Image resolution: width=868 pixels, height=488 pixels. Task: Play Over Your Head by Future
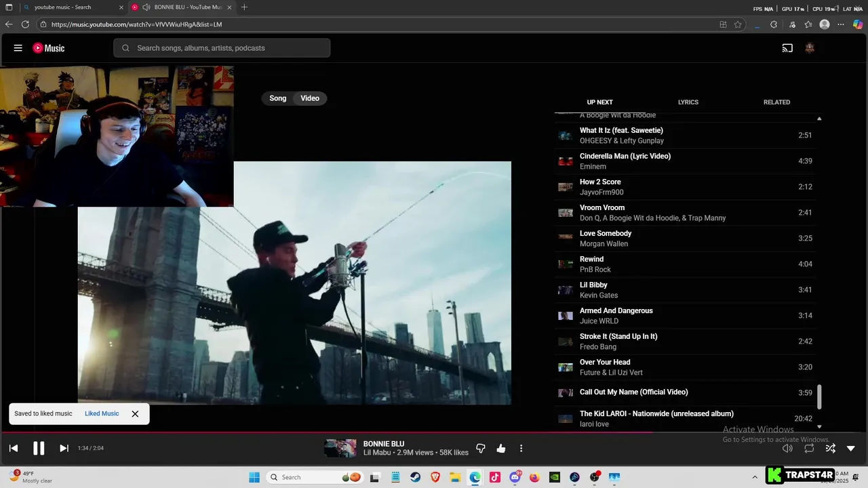pos(685,367)
